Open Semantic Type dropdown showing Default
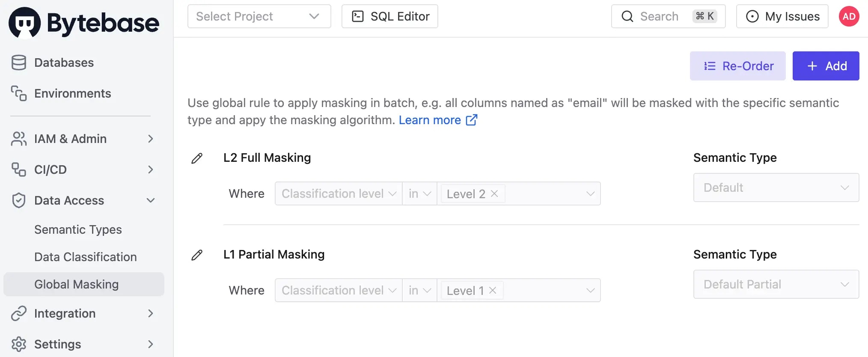This screenshot has width=868, height=357. coord(776,187)
